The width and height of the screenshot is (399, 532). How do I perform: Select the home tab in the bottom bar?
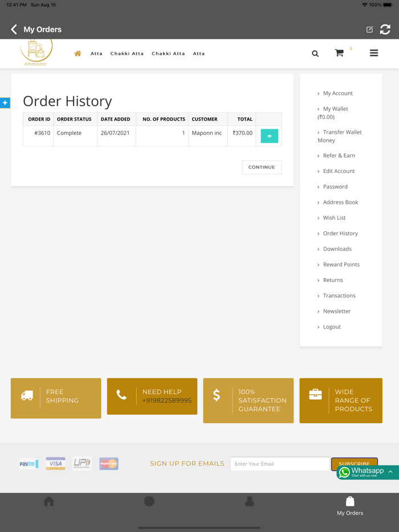pyautogui.click(x=49, y=501)
